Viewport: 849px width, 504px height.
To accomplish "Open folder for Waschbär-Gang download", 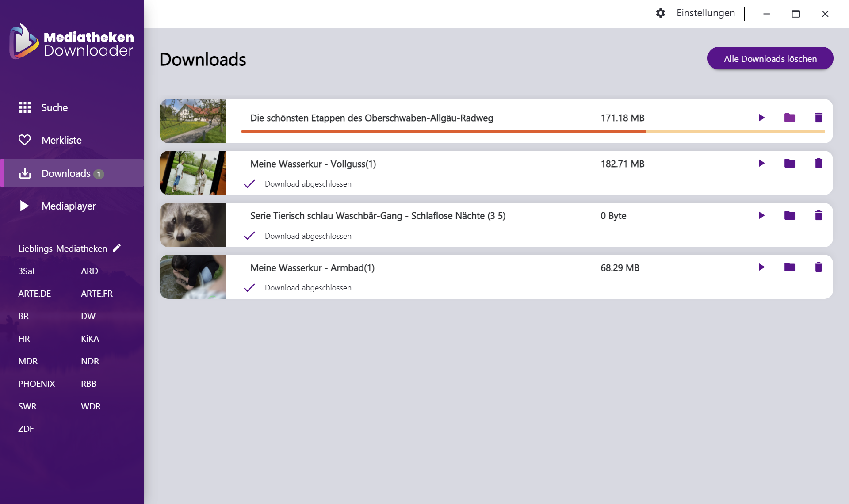I will coord(790,215).
